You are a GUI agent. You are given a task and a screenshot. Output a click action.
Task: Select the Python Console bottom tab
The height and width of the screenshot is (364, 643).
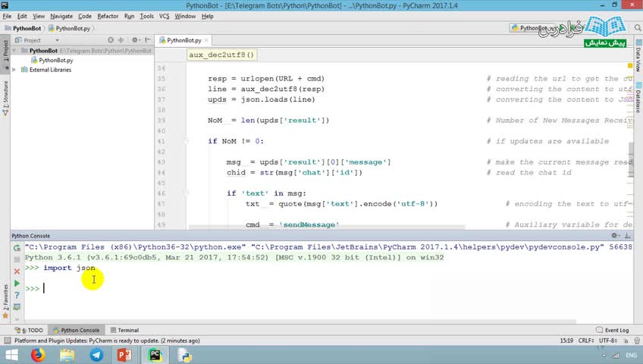[x=77, y=330]
